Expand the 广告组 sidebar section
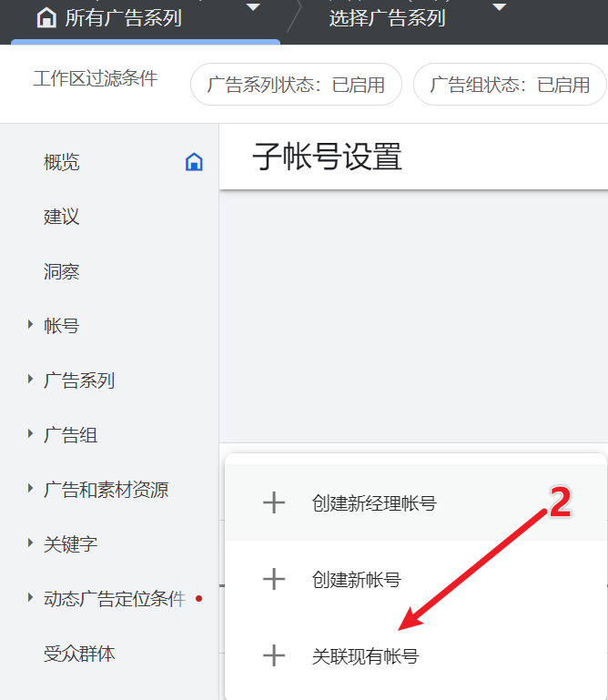This screenshot has width=608, height=700. [30, 434]
